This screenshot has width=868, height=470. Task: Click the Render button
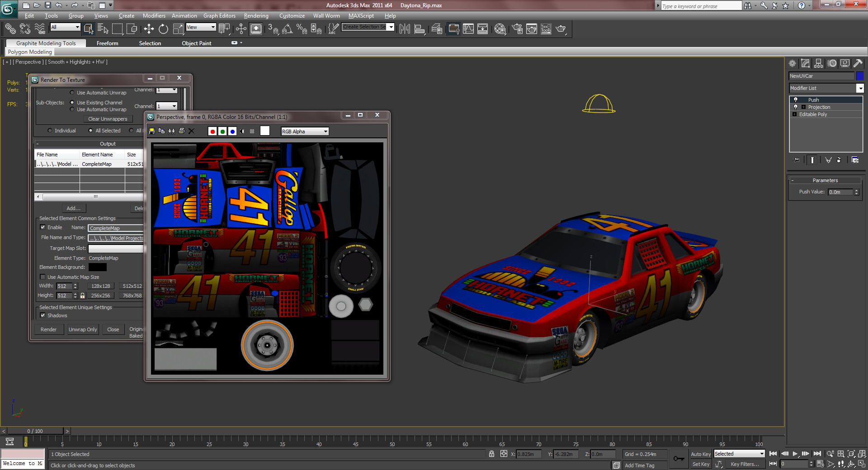(x=48, y=329)
